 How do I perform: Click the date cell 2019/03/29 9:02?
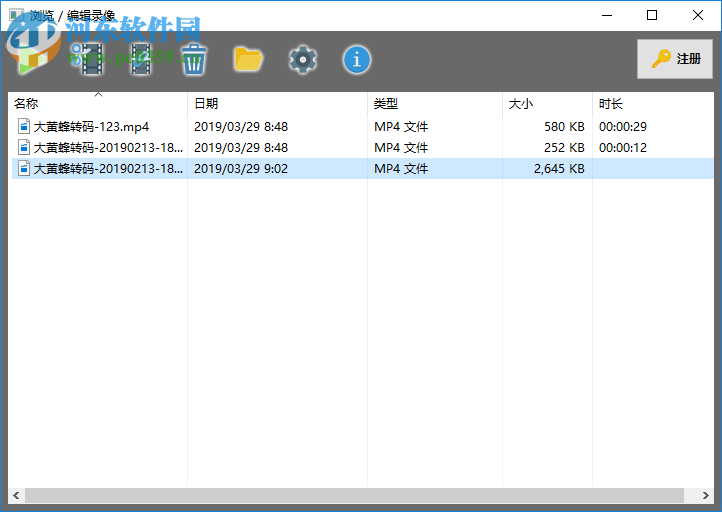(x=241, y=169)
